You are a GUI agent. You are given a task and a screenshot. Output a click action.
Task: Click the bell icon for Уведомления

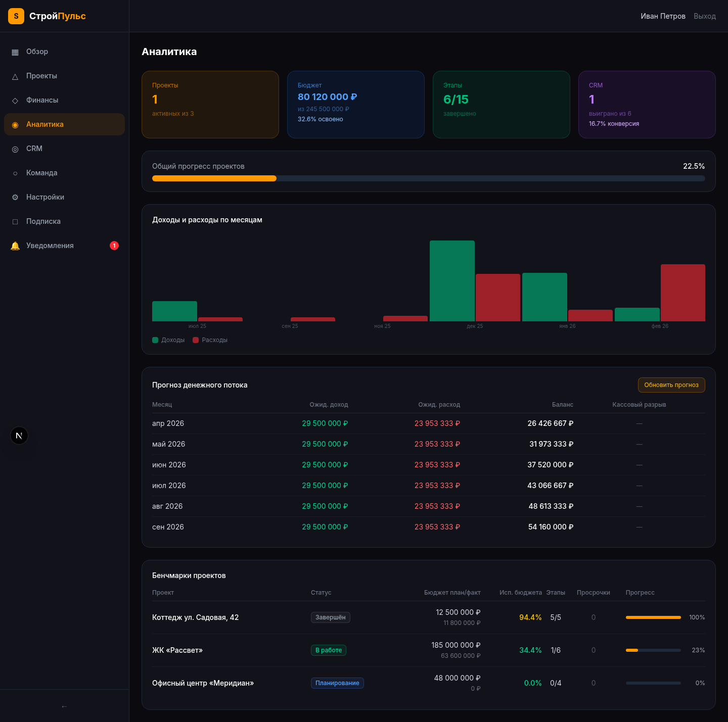pyautogui.click(x=15, y=246)
